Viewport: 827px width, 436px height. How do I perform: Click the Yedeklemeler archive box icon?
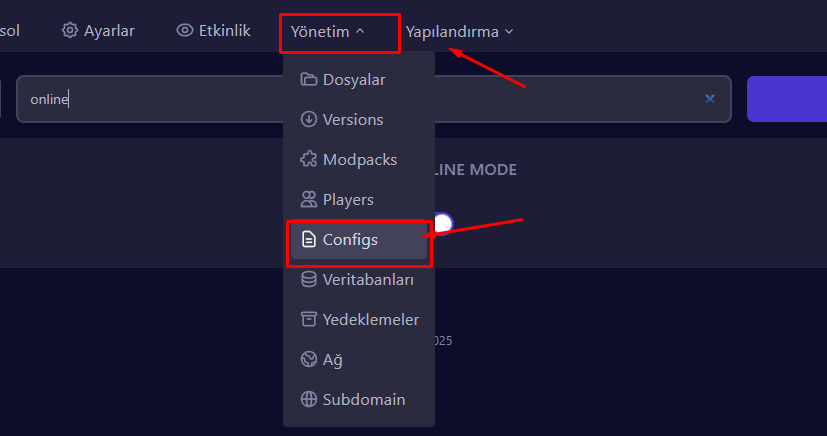tap(308, 320)
